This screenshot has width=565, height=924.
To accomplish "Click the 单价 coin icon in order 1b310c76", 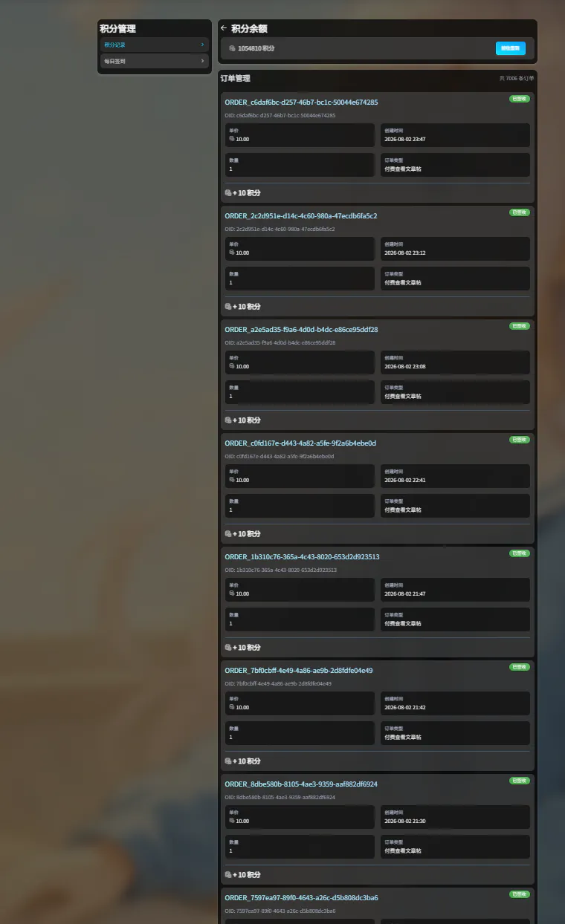I will (x=232, y=593).
